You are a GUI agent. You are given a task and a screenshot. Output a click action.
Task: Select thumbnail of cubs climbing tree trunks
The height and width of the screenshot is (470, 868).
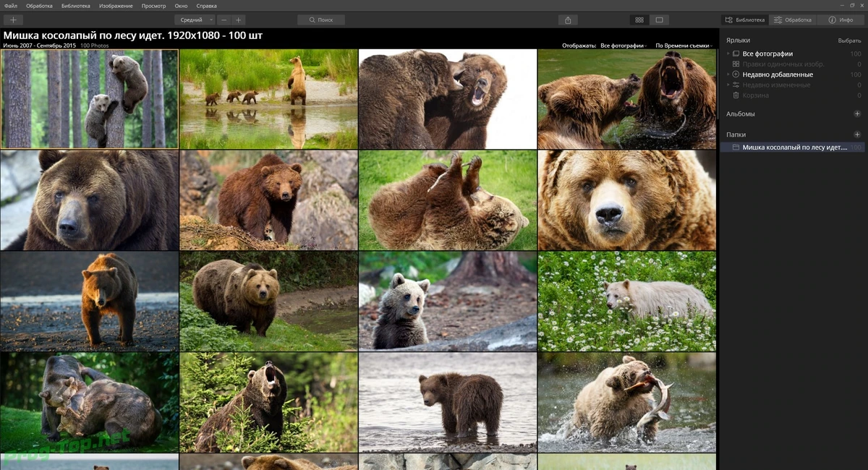click(x=89, y=99)
